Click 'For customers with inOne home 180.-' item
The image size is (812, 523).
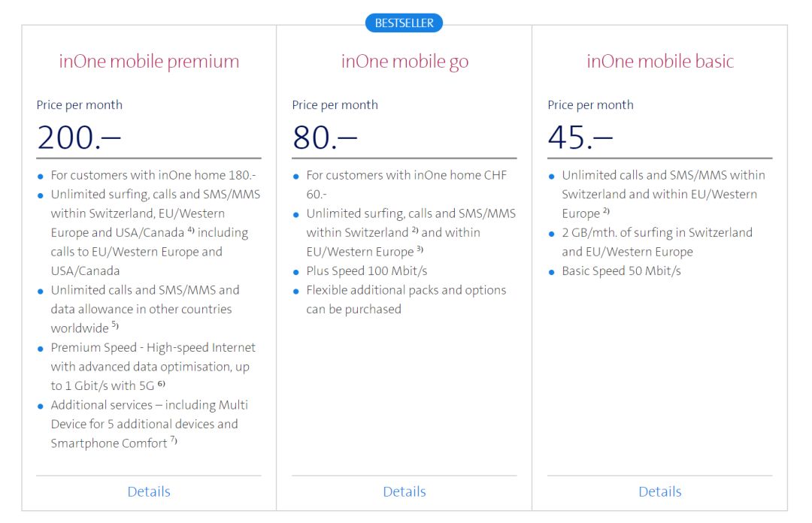pos(153,175)
